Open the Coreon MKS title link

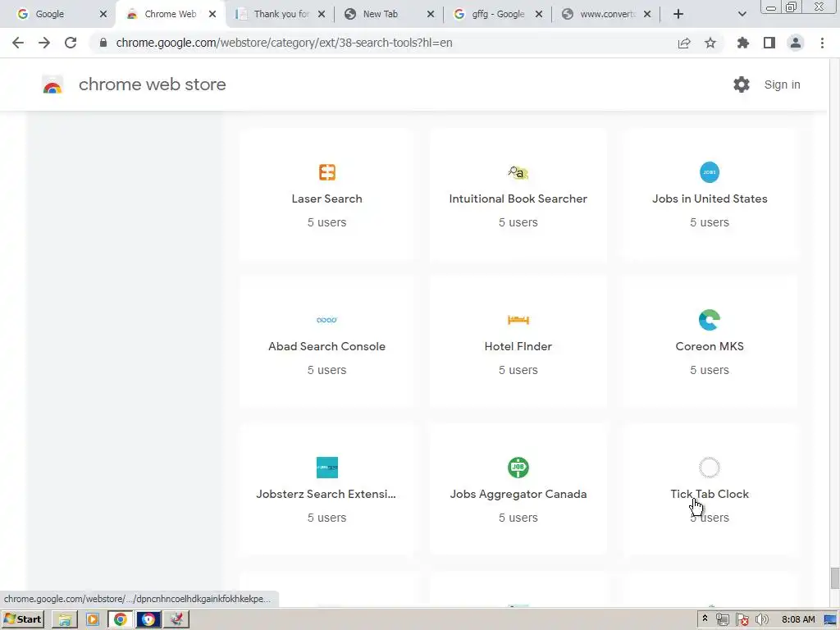click(710, 347)
